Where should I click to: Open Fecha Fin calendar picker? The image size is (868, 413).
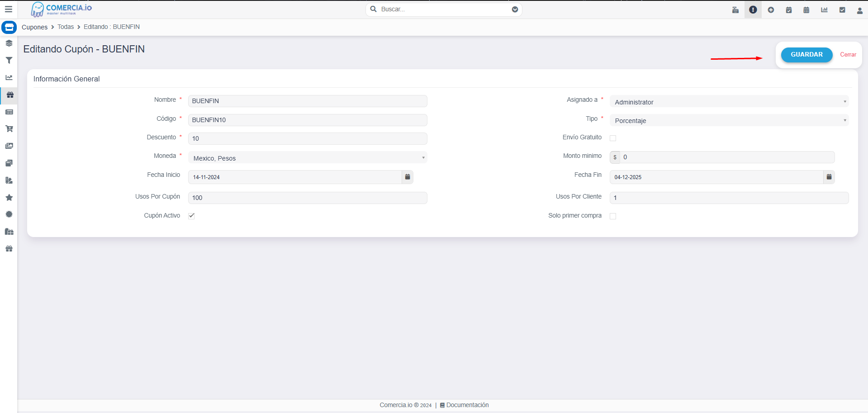click(x=829, y=177)
